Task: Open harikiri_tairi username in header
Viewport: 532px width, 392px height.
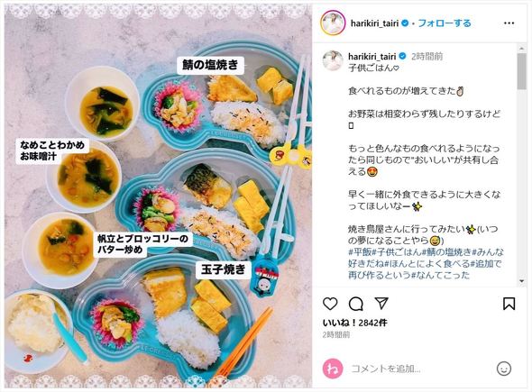Action: pos(374,23)
